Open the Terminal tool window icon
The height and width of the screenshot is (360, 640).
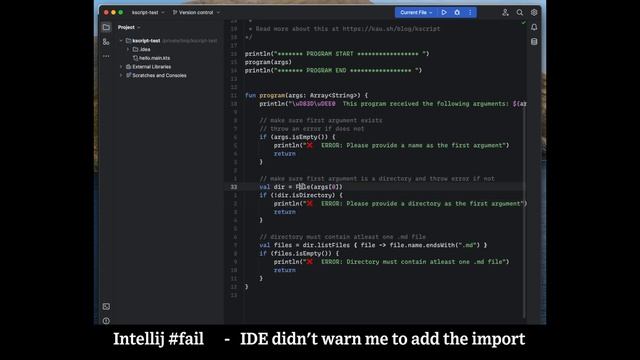[106, 307]
